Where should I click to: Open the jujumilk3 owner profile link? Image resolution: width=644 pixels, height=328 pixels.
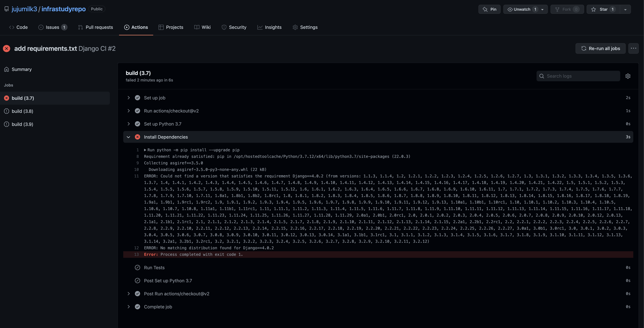pyautogui.click(x=24, y=9)
